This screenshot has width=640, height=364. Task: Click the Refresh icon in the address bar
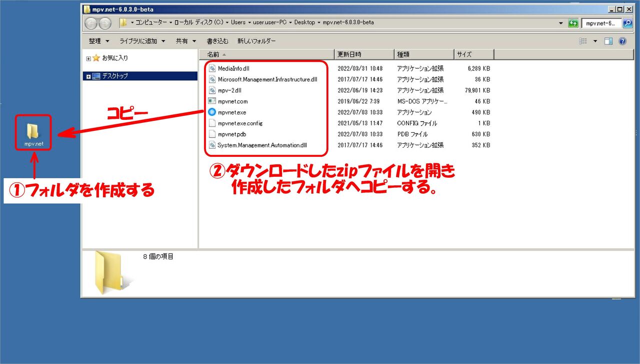tap(573, 23)
